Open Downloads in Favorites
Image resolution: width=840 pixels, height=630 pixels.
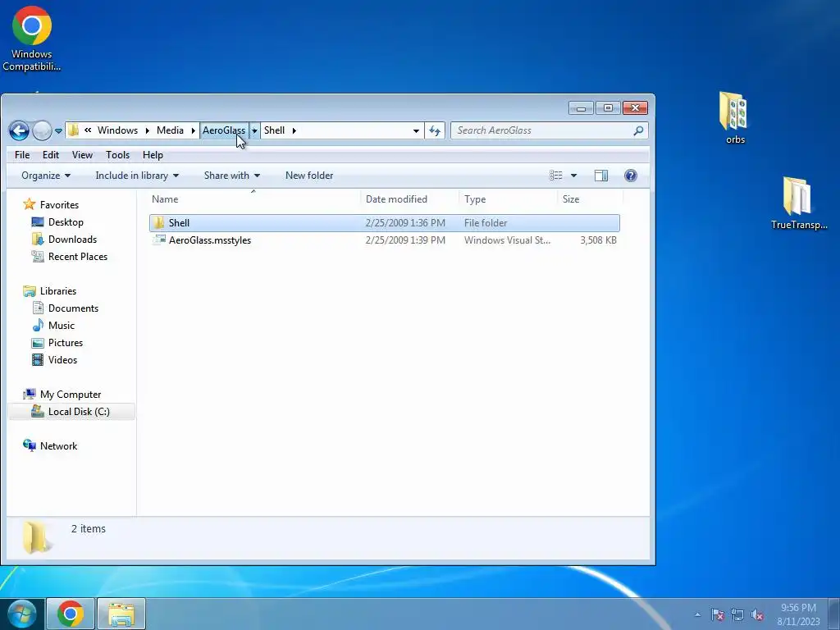(72, 239)
